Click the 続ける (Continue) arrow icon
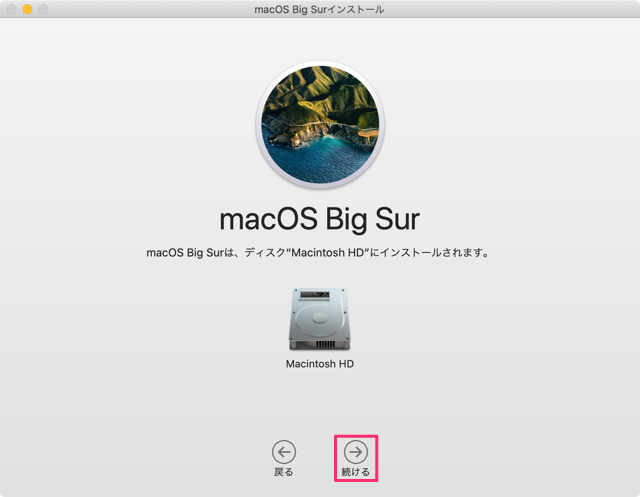The width and height of the screenshot is (640, 497). pos(356,452)
